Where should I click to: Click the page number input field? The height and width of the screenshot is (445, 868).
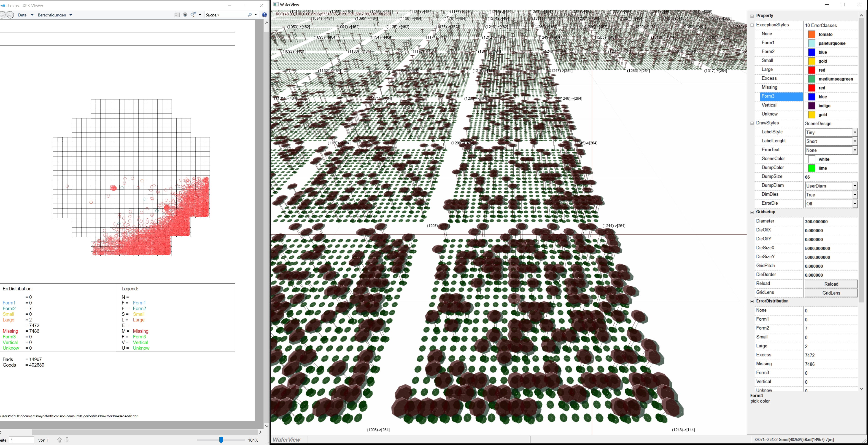pyautogui.click(x=21, y=440)
